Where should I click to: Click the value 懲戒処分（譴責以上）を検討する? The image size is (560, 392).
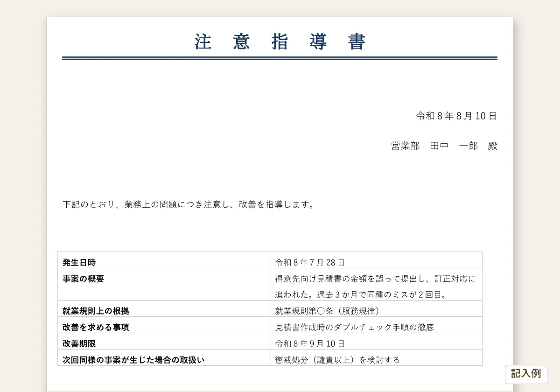coord(338,360)
